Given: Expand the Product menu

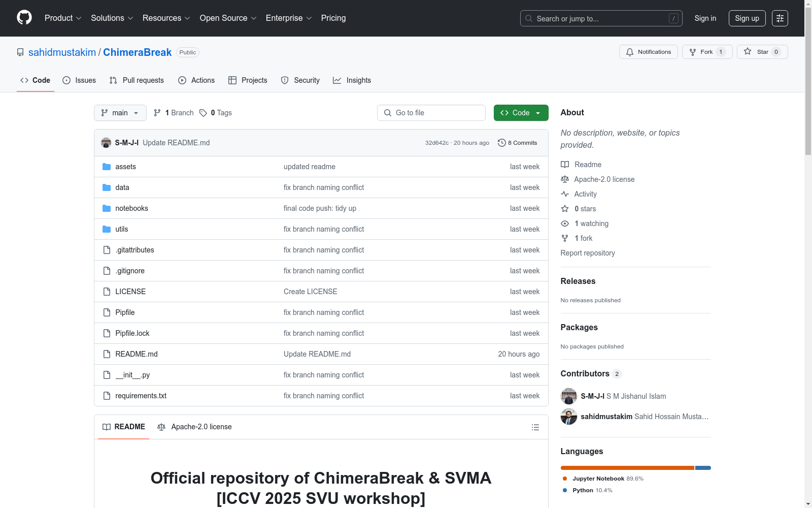Looking at the screenshot, I should pyautogui.click(x=63, y=18).
